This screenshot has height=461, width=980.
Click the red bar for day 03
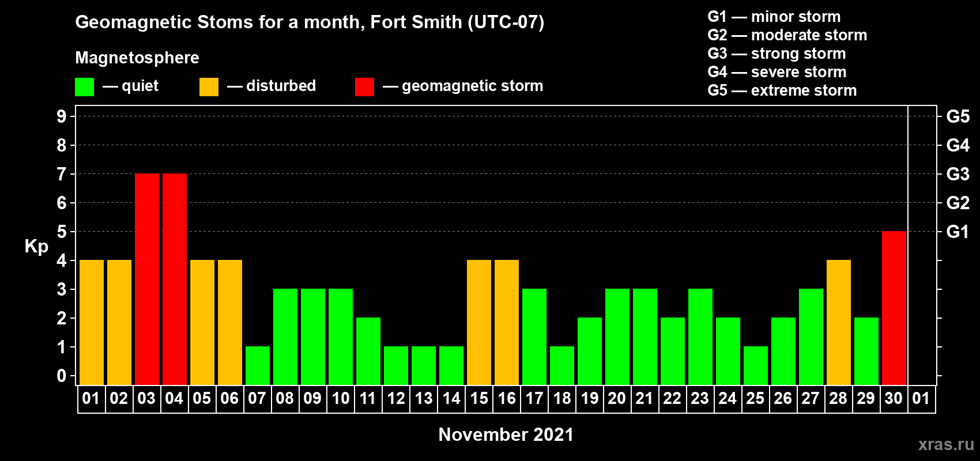[x=147, y=279]
